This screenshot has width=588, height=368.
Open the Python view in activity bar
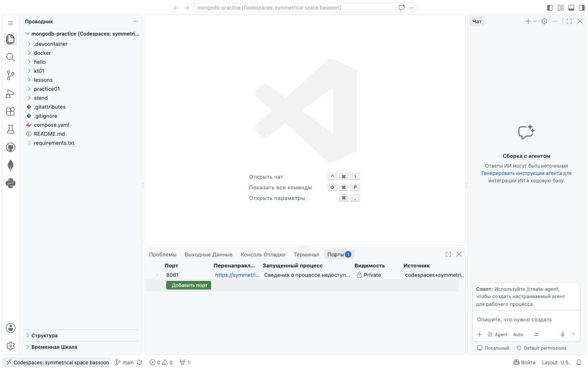point(11,183)
